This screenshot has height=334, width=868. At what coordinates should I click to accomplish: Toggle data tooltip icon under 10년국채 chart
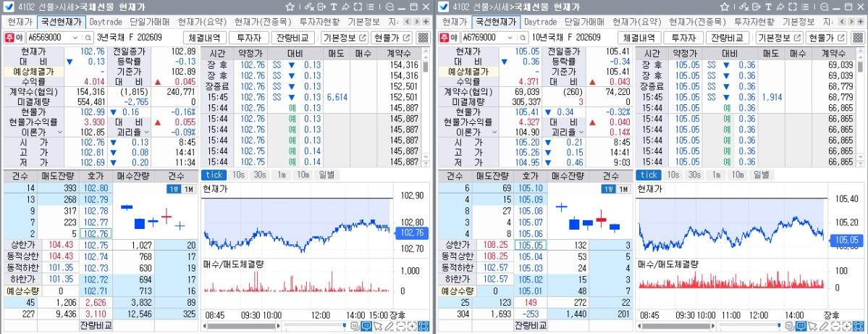click(x=801, y=326)
